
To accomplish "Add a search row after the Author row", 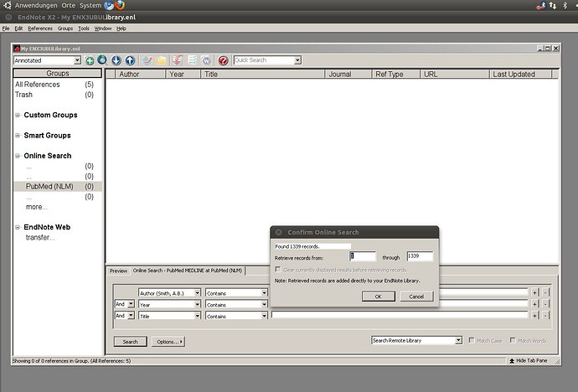I will click(x=535, y=292).
